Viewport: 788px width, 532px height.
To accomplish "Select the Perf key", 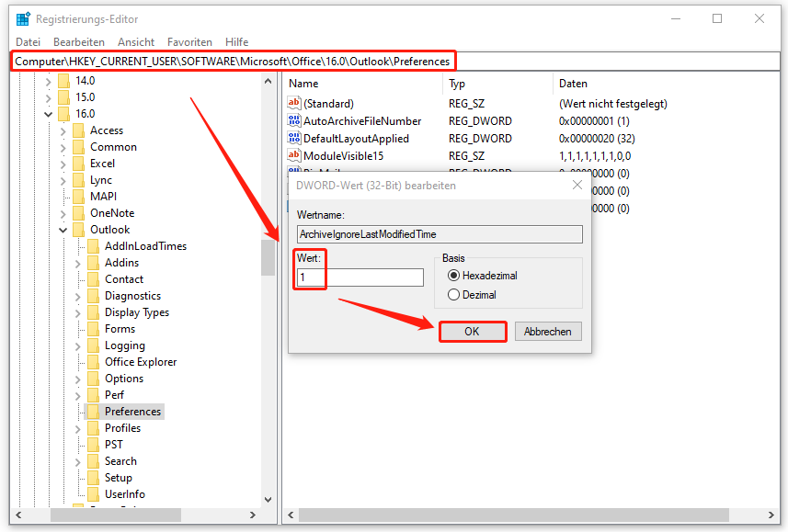I will (x=114, y=395).
